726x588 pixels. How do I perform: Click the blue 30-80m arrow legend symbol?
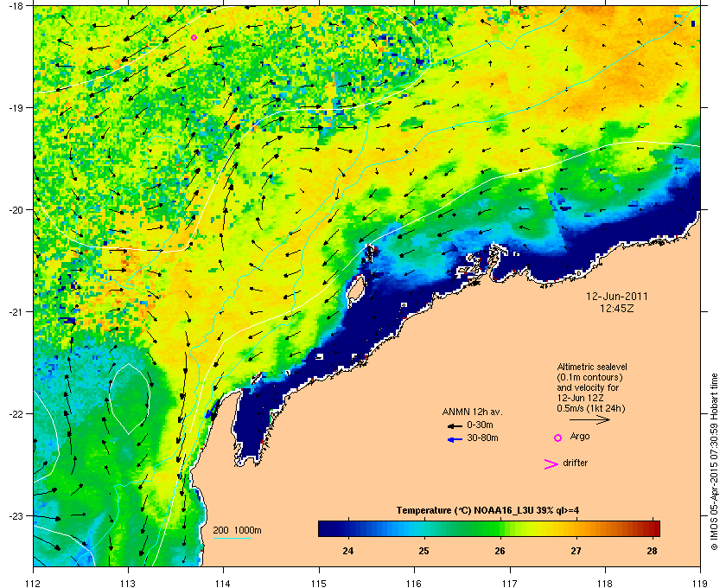pyautogui.click(x=455, y=439)
